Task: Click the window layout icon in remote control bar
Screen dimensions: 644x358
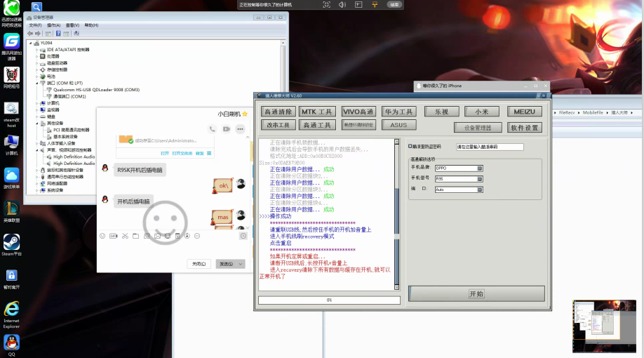Action: coord(358,4)
